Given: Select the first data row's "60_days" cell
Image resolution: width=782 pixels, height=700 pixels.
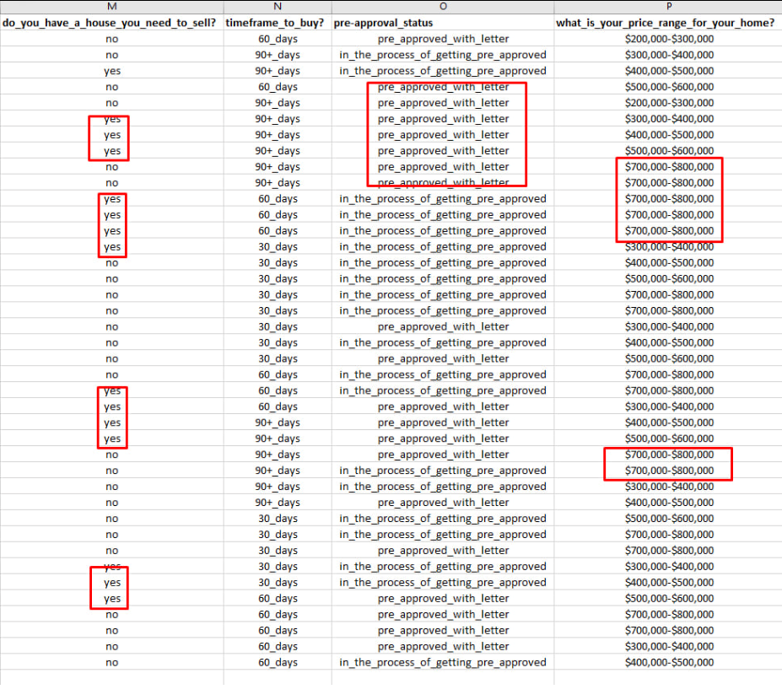Looking at the screenshot, I should 277,39.
